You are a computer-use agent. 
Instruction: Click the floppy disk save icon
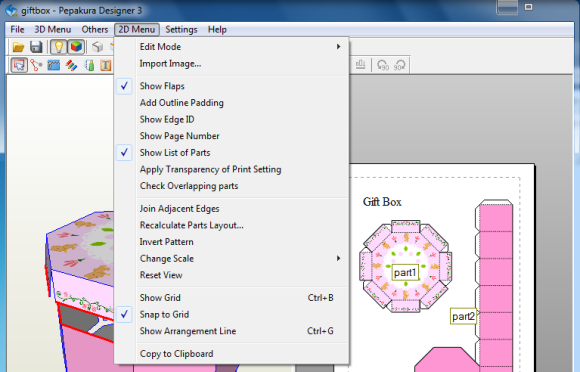[x=36, y=47]
